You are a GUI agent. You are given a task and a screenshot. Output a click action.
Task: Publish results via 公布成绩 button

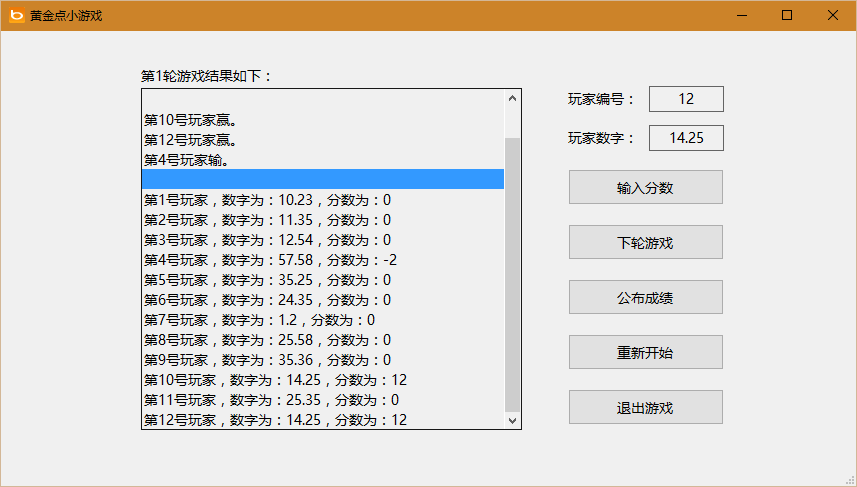coord(645,297)
